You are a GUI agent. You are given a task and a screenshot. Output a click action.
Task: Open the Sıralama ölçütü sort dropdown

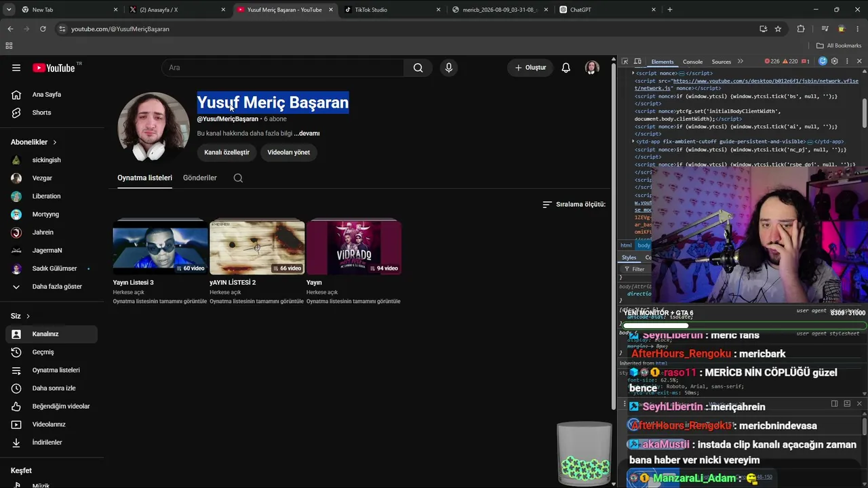(x=574, y=205)
